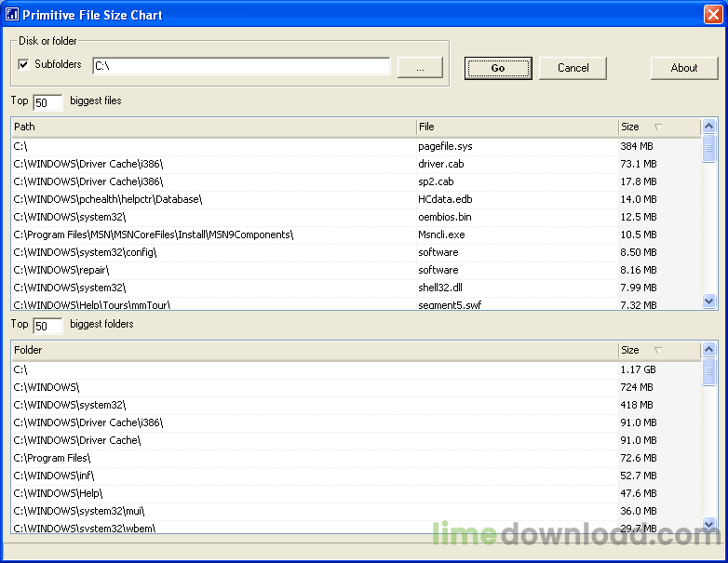The height and width of the screenshot is (563, 728).
Task: Click the MSN9Components path cell
Action: click(x=154, y=235)
